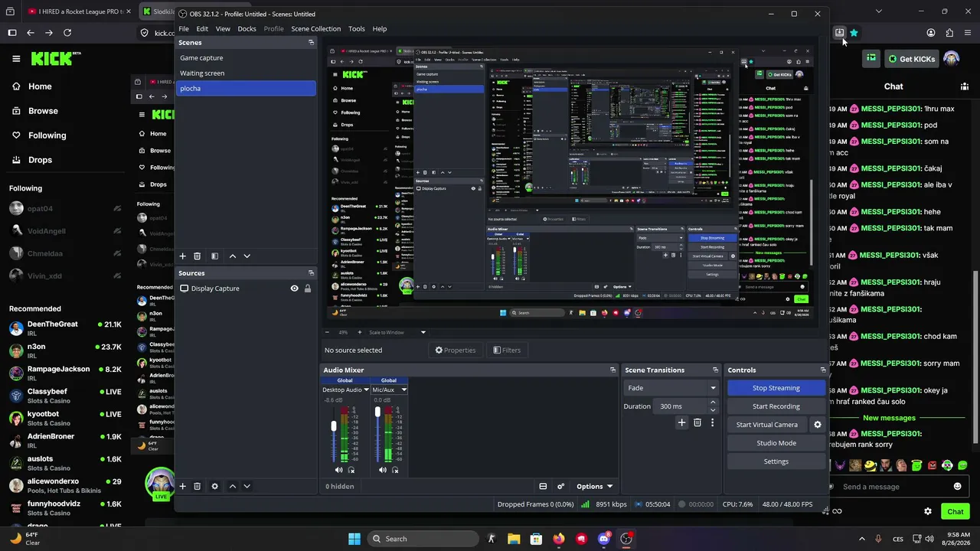Open chat user list icon

click(964, 86)
